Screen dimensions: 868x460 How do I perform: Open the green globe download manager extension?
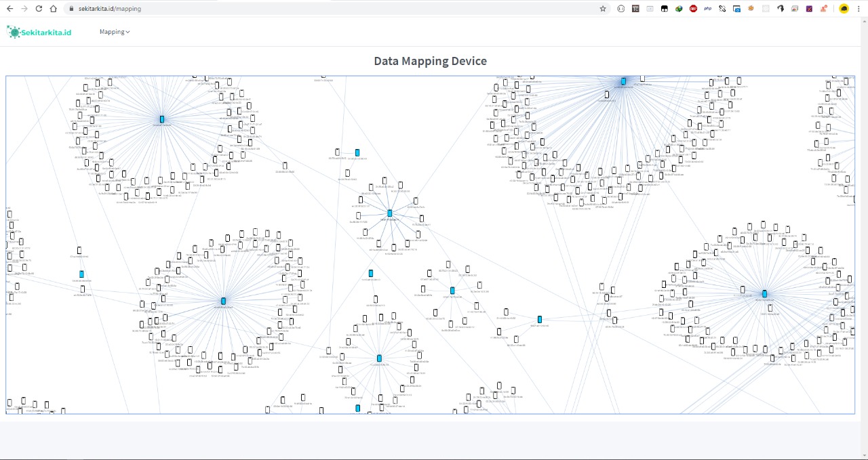point(679,9)
